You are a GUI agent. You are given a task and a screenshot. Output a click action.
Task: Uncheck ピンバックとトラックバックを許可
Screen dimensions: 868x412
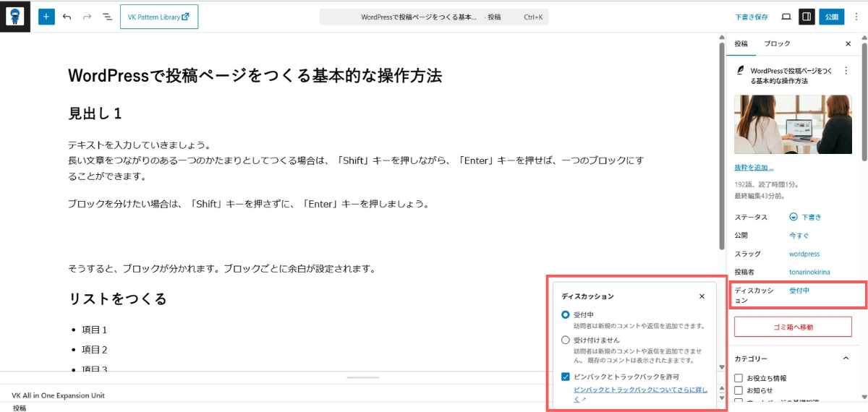[x=566, y=377]
